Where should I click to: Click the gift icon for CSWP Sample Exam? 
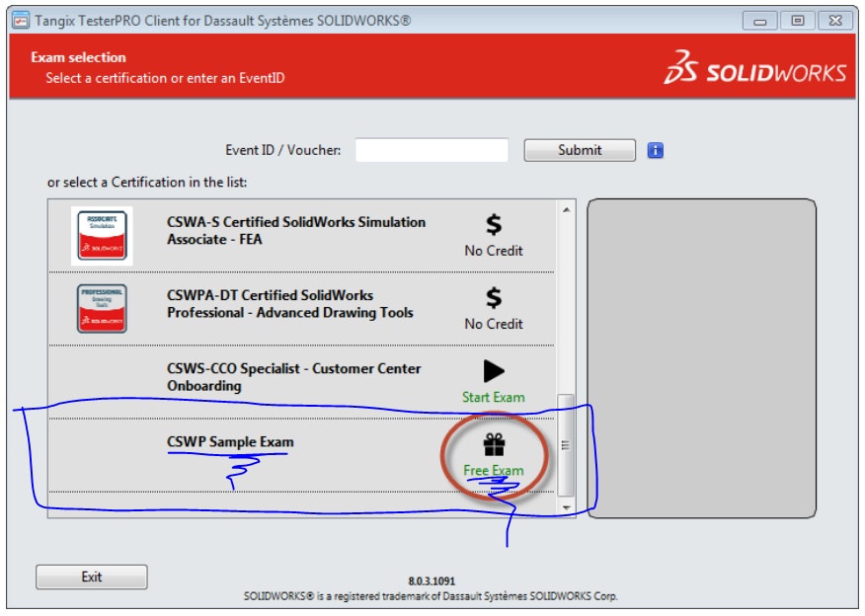pos(494,444)
